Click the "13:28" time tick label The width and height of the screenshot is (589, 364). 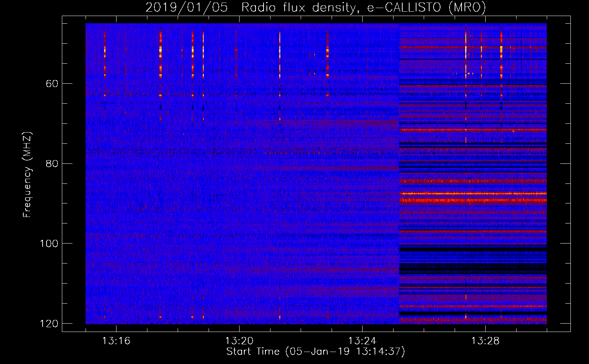point(485,341)
